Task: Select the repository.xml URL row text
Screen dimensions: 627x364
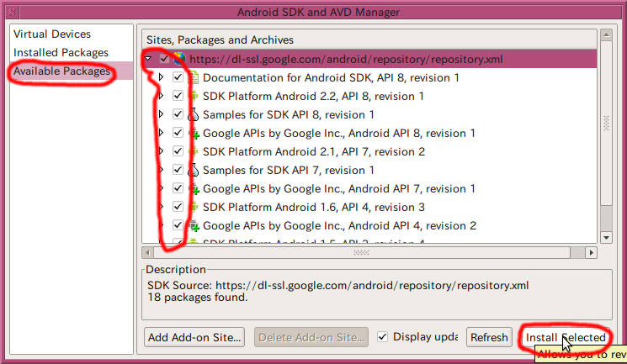Action: [346, 59]
